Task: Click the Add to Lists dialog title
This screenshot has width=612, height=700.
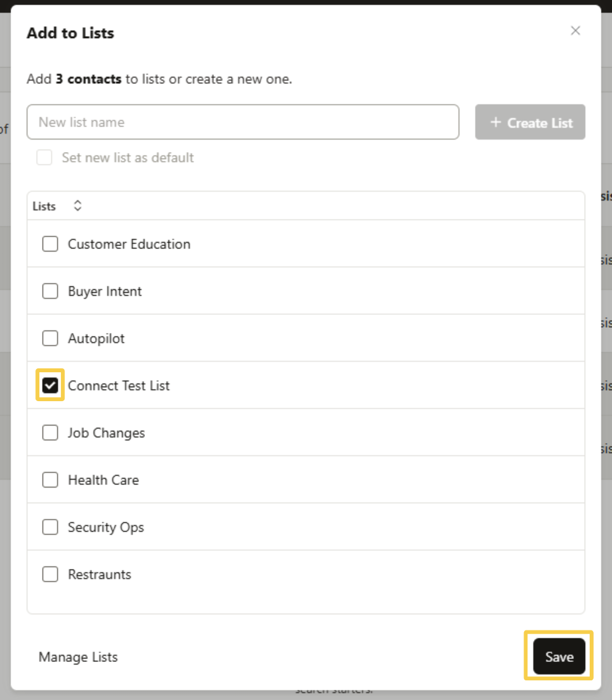Action: (x=70, y=33)
